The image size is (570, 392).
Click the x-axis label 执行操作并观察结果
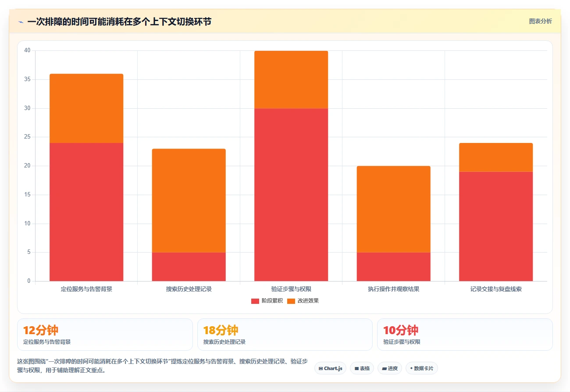(394, 289)
